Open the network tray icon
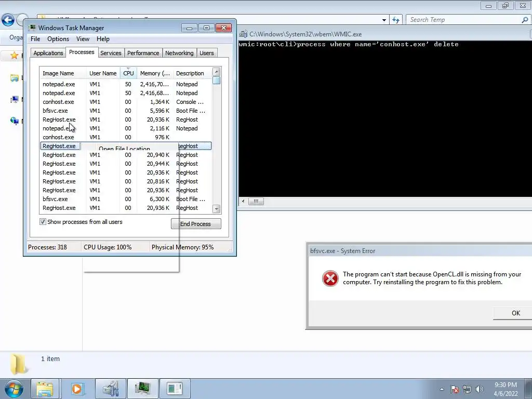 pos(467,389)
